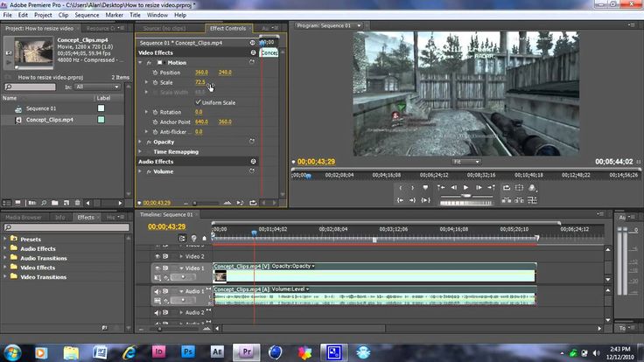Click the Effects panel search field

(x=66, y=227)
